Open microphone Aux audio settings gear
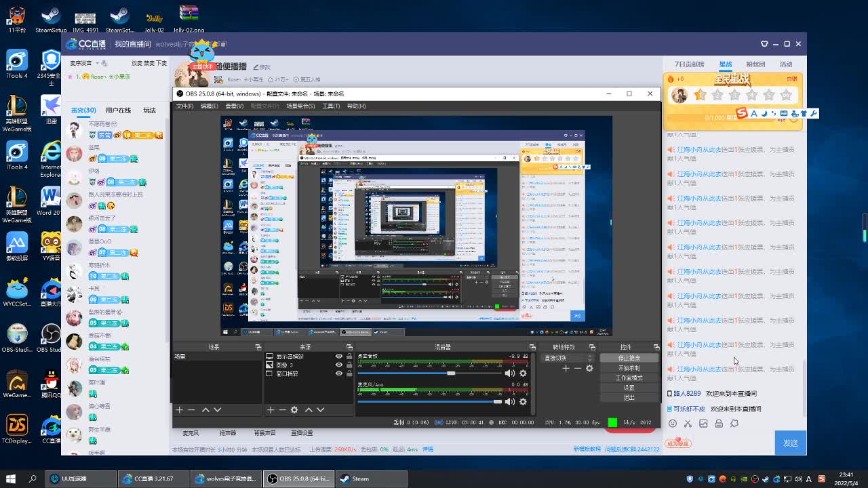This screenshot has width=868, height=488. tap(523, 402)
